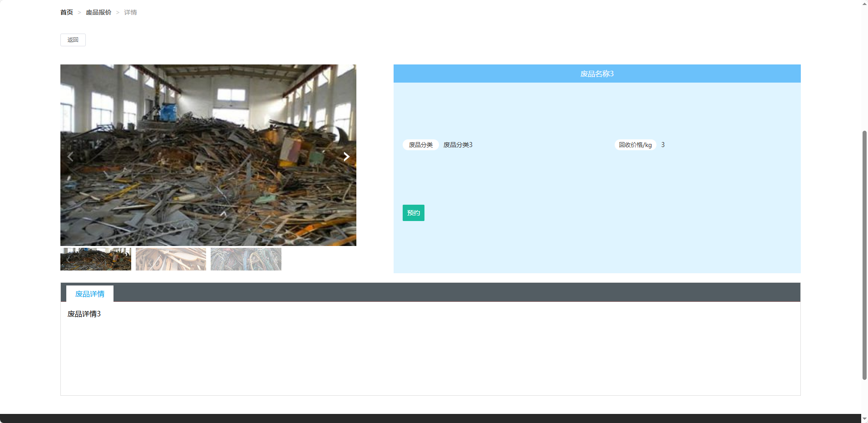
Task: Show the previous carousel image with the left arrow
Action: click(70, 157)
